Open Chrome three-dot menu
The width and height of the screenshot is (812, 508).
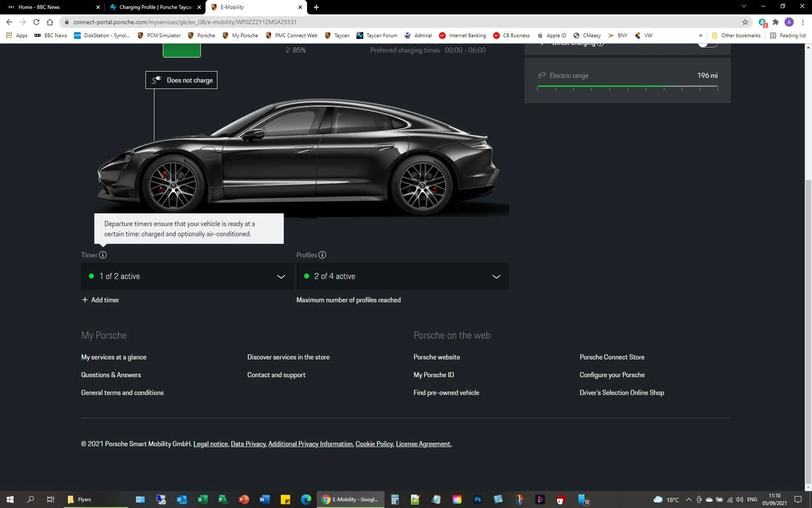point(803,22)
